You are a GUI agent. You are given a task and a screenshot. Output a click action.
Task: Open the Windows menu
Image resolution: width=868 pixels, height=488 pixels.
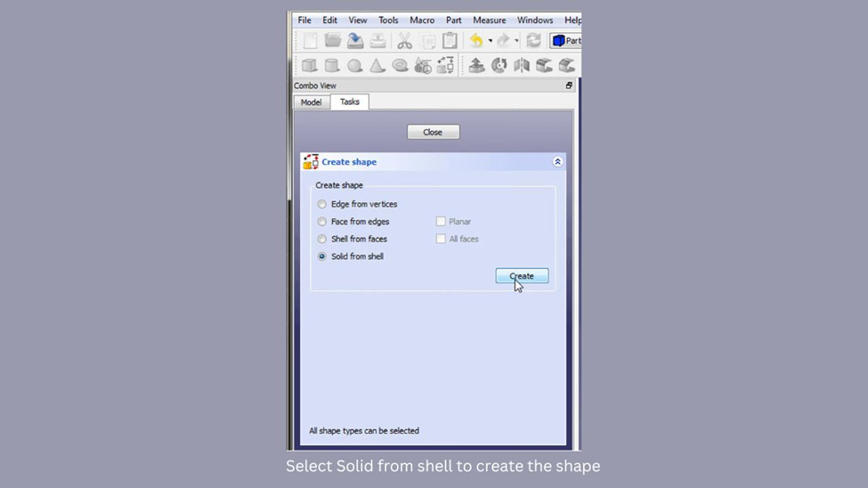(535, 20)
